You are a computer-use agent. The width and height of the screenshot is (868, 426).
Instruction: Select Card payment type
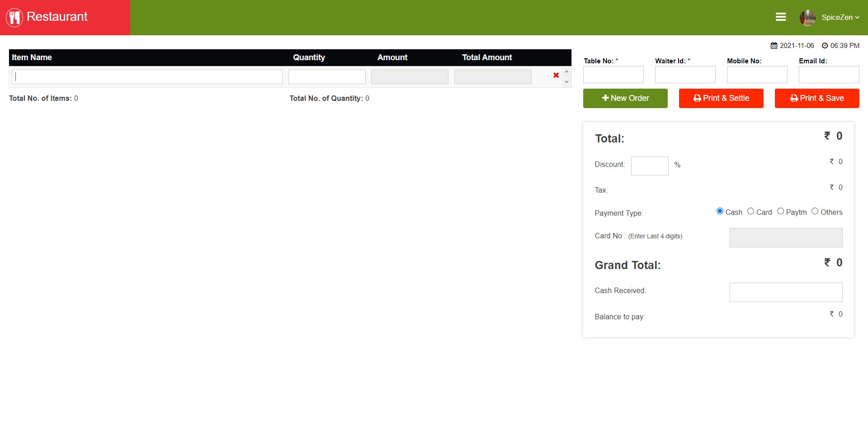pos(750,211)
